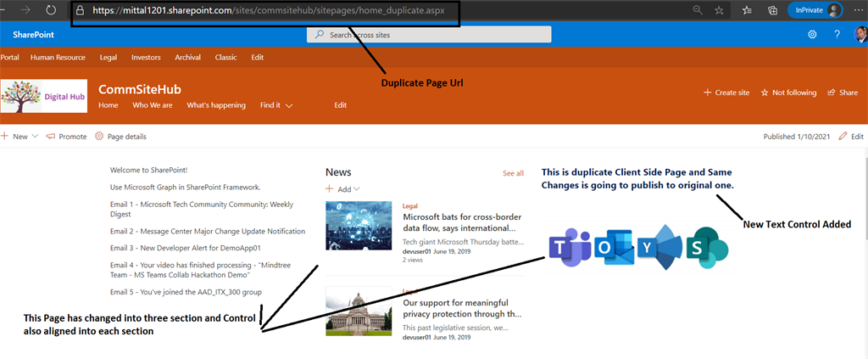Open Page details
The height and width of the screenshot is (359, 868).
120,137
